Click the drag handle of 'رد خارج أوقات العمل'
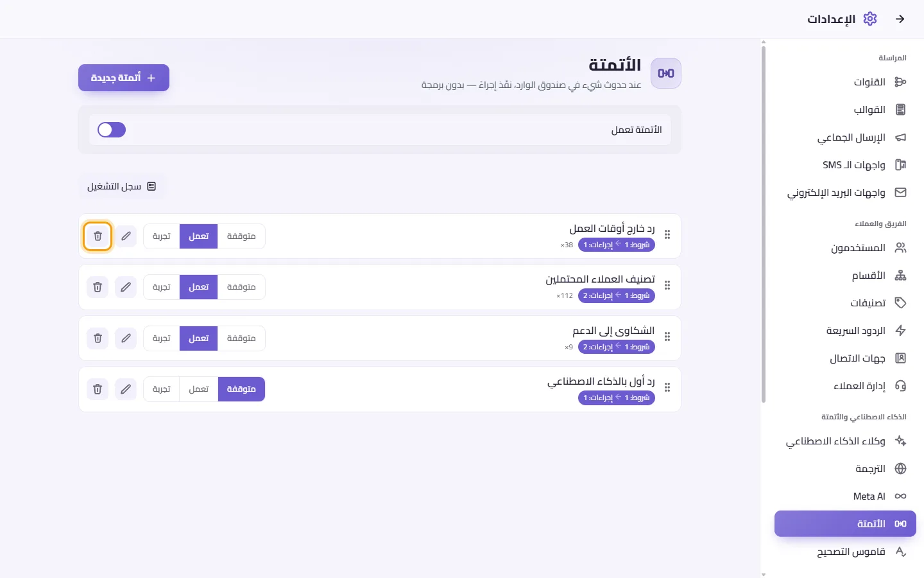Screen dimensions: 924x578 click(x=667, y=235)
